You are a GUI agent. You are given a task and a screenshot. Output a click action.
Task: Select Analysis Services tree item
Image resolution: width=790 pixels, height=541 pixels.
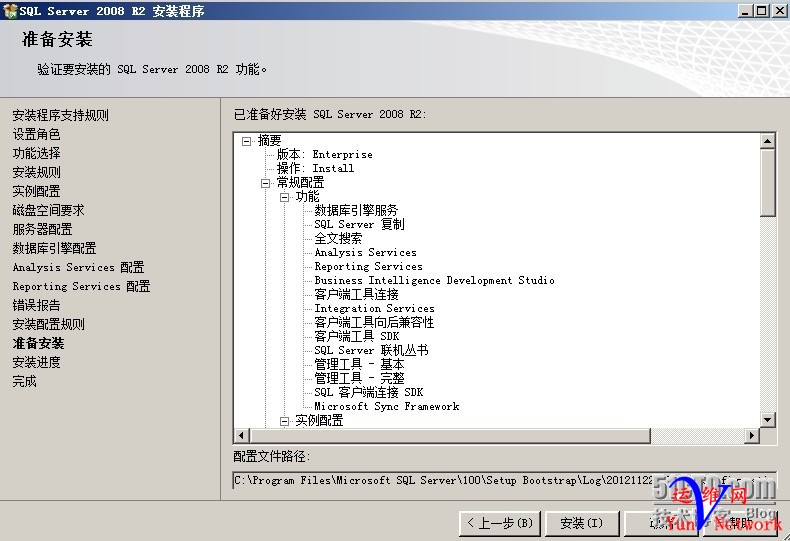[x=365, y=253]
